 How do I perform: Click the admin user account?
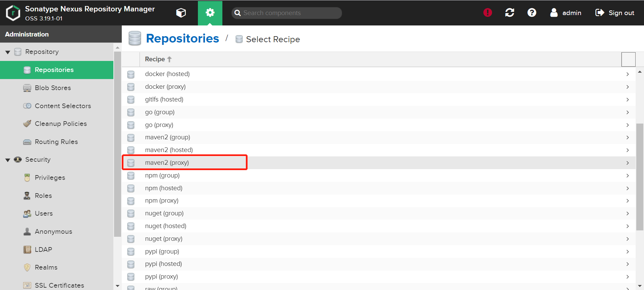[x=566, y=13]
